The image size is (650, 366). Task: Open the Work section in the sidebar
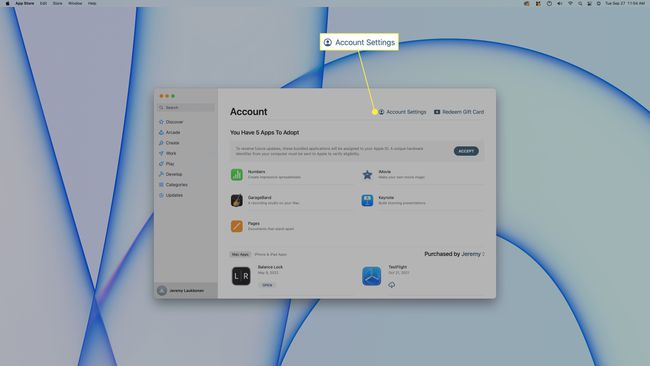pos(167,153)
